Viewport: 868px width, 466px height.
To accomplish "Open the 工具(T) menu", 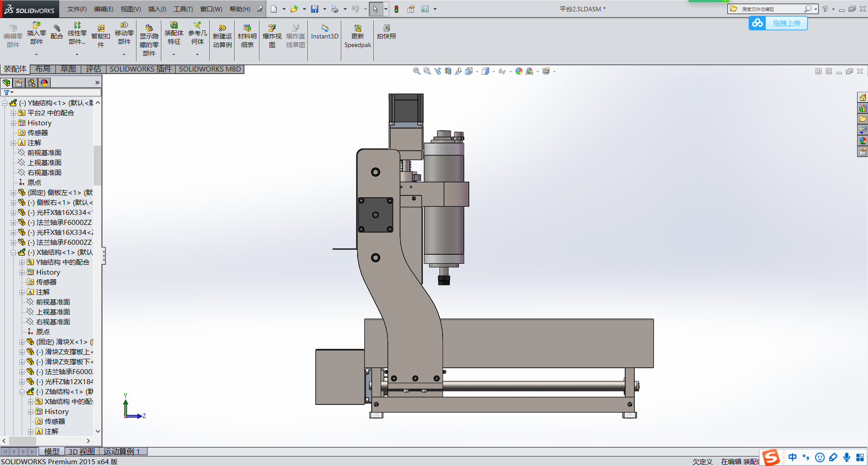I will click(x=183, y=9).
